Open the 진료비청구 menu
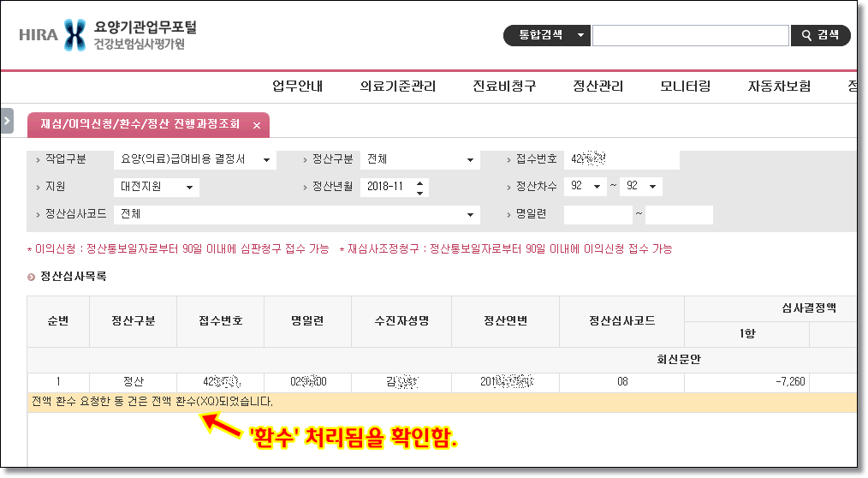Screen dimensions: 868x478 [x=503, y=87]
